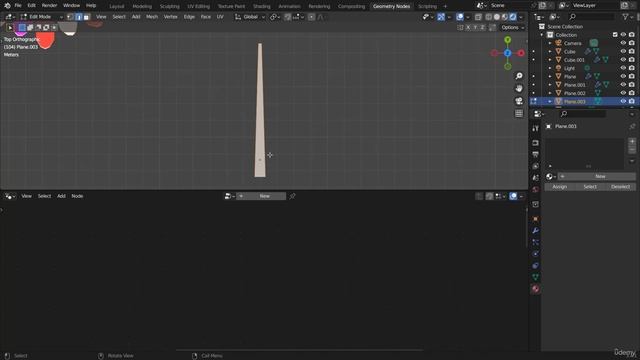Expand the Plane.001 item in outliner

550,84
